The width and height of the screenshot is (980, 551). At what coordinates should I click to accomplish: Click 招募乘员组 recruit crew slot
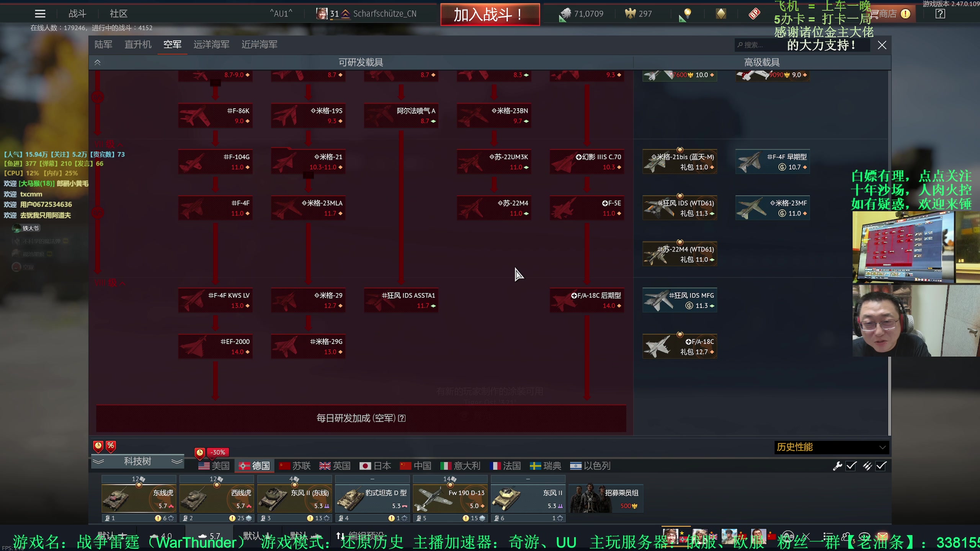click(606, 498)
